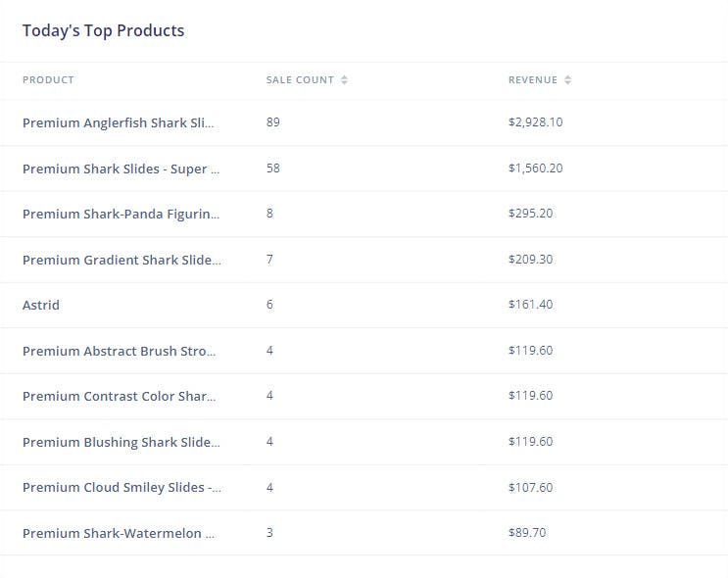Select the $89.70 revenue cell
Screen dimensions: 728x578
tap(527, 533)
